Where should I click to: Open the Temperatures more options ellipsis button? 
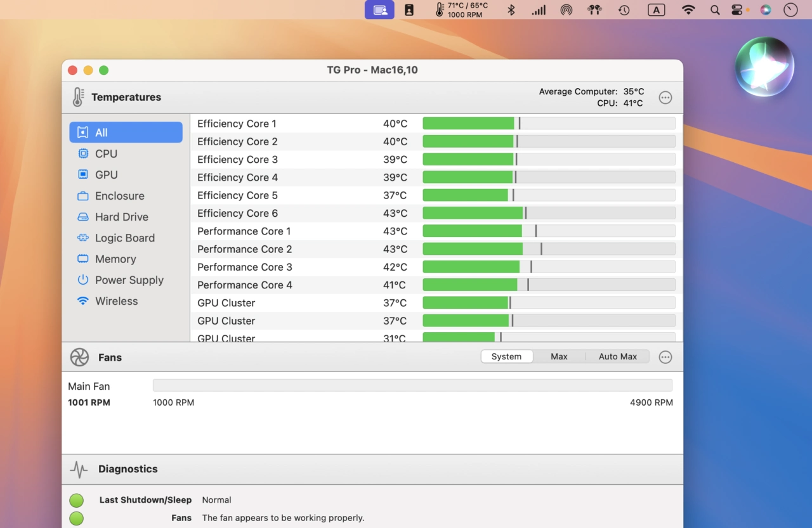[665, 98]
